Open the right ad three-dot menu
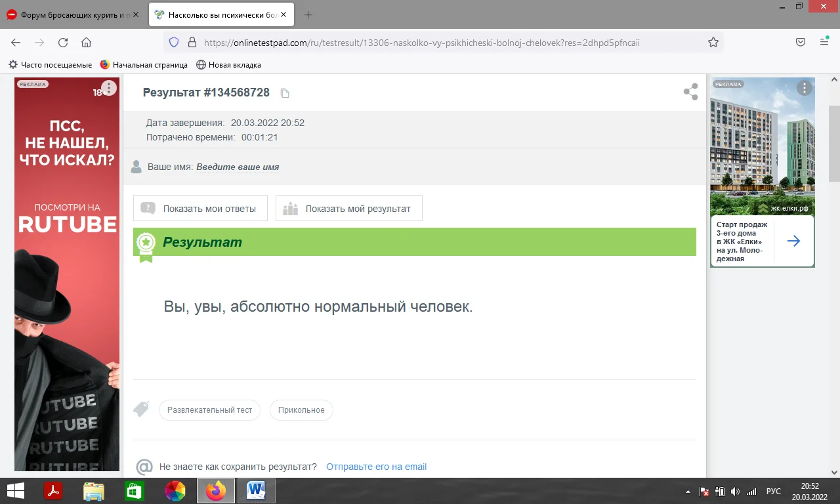 (804, 88)
